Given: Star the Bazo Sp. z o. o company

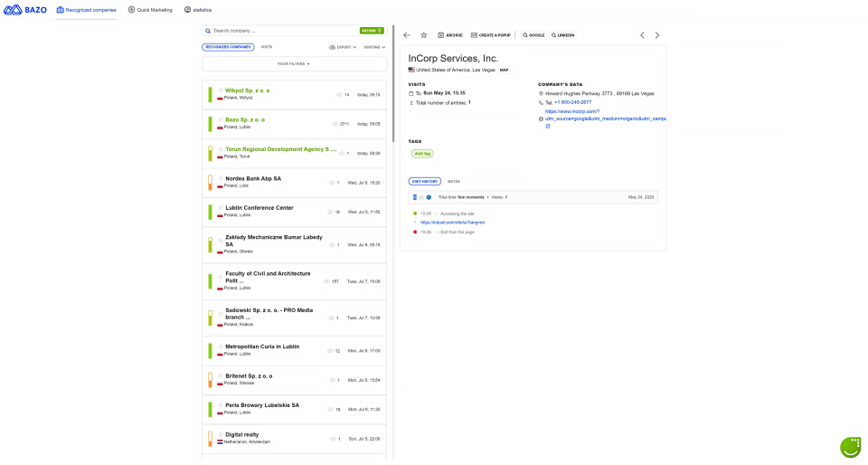Looking at the screenshot, I should click(x=221, y=119).
